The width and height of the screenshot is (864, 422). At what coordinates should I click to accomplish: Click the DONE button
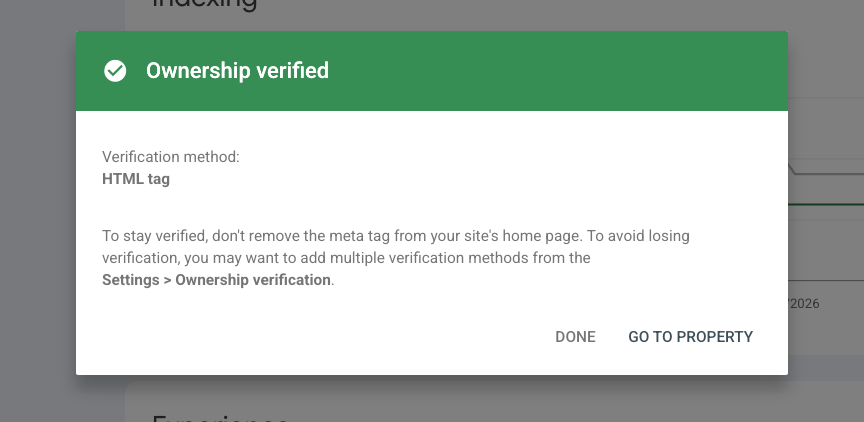pos(575,337)
